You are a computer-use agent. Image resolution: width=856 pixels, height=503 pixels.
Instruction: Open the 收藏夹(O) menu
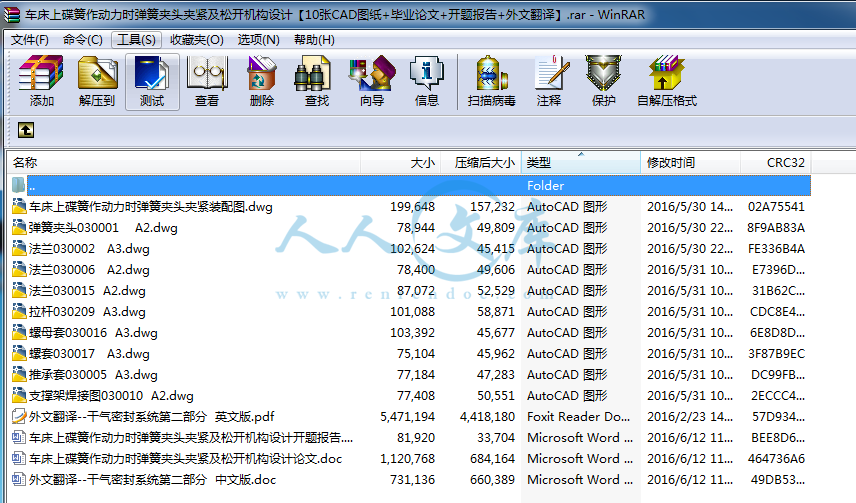[x=197, y=40]
